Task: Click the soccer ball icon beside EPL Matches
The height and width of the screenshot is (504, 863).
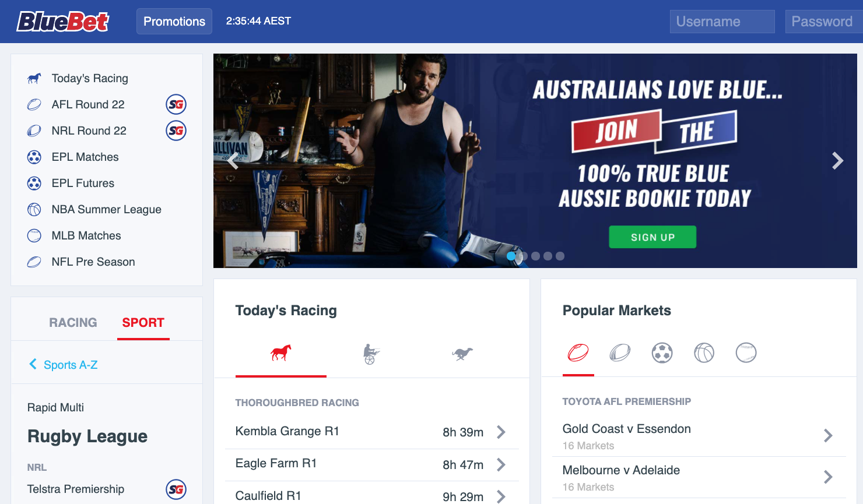Action: (x=34, y=157)
